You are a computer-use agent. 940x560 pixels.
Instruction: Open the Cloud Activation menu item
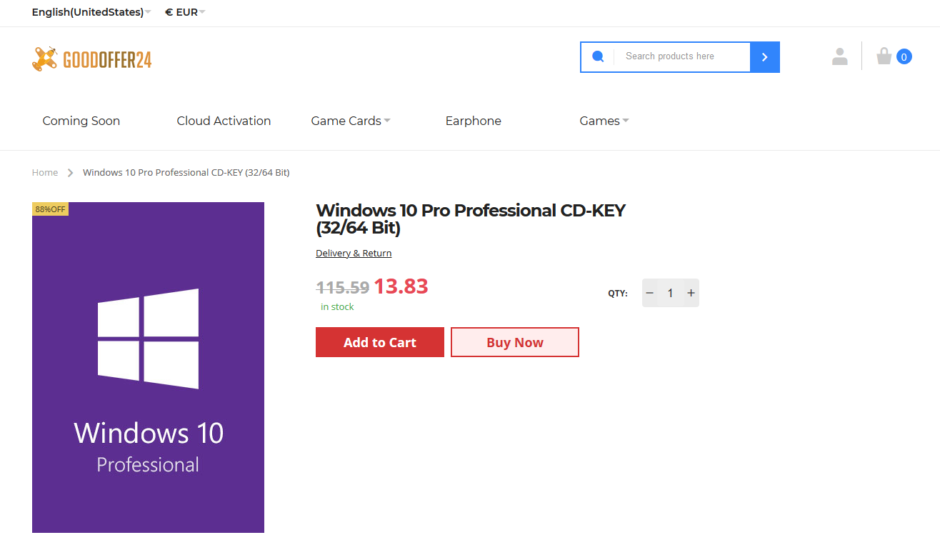(224, 121)
